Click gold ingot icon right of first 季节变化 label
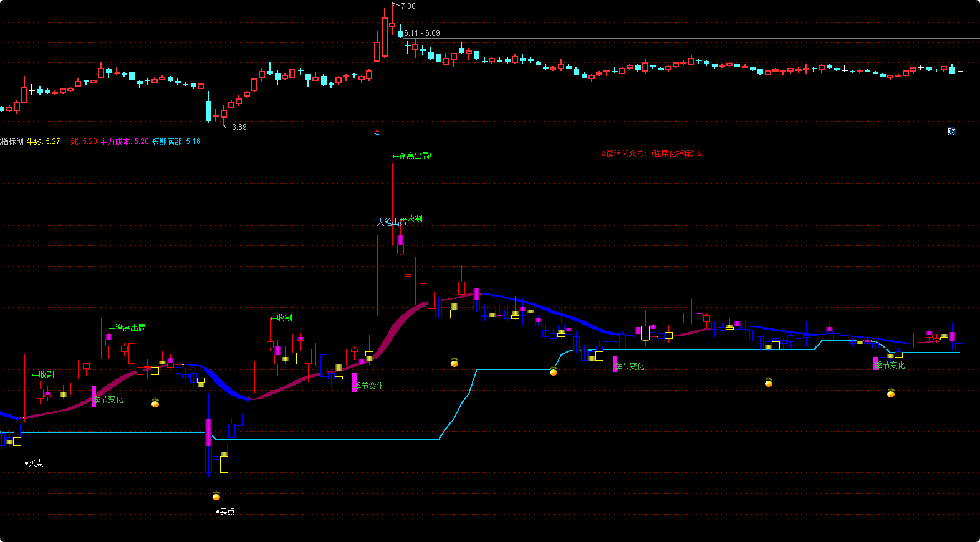980x542 pixels. 155,404
